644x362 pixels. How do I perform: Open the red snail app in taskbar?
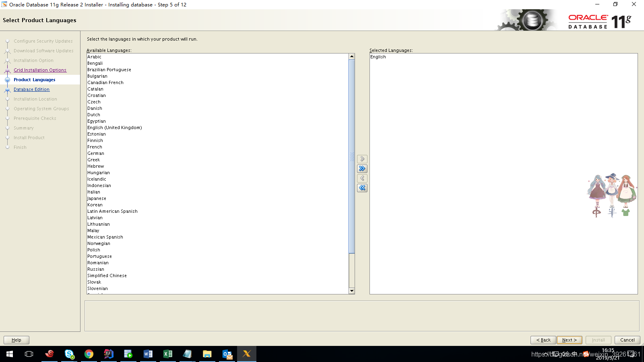(50, 354)
